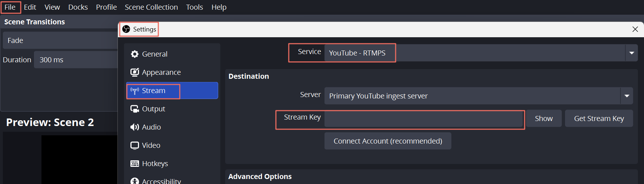Open the File menu
This screenshot has width=644, height=184.
(10, 7)
